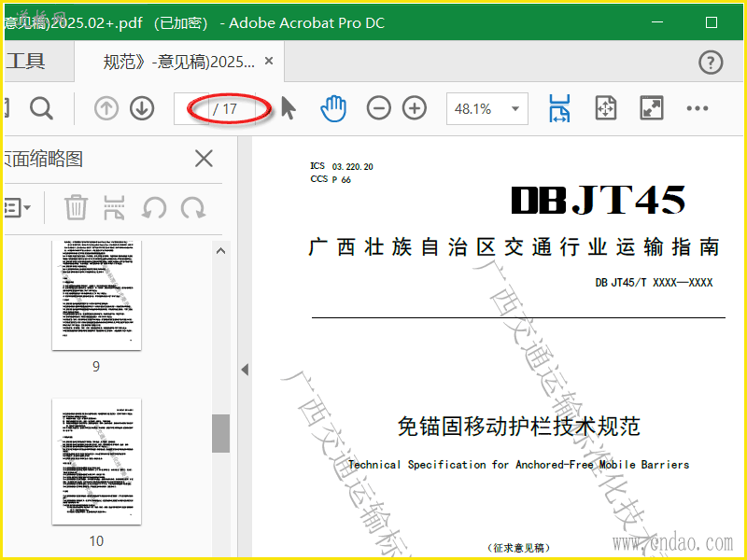Click text DB JT45/T XXXX—XXXX
Screen dimensions: 747x560
pyautogui.click(x=654, y=283)
